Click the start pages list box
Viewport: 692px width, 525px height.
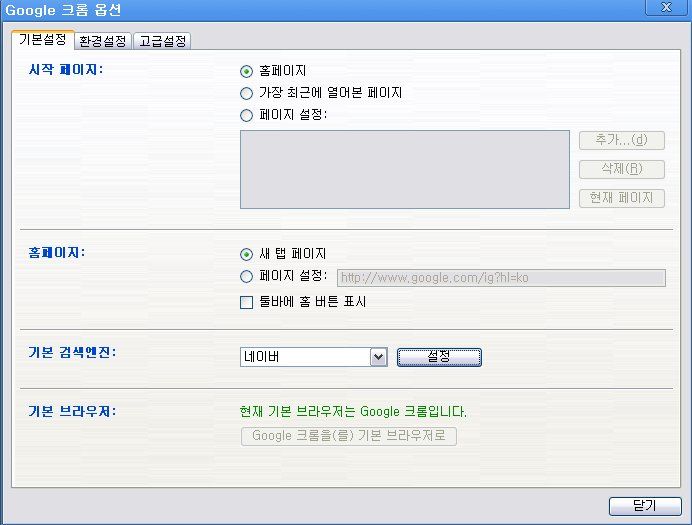[x=405, y=169]
